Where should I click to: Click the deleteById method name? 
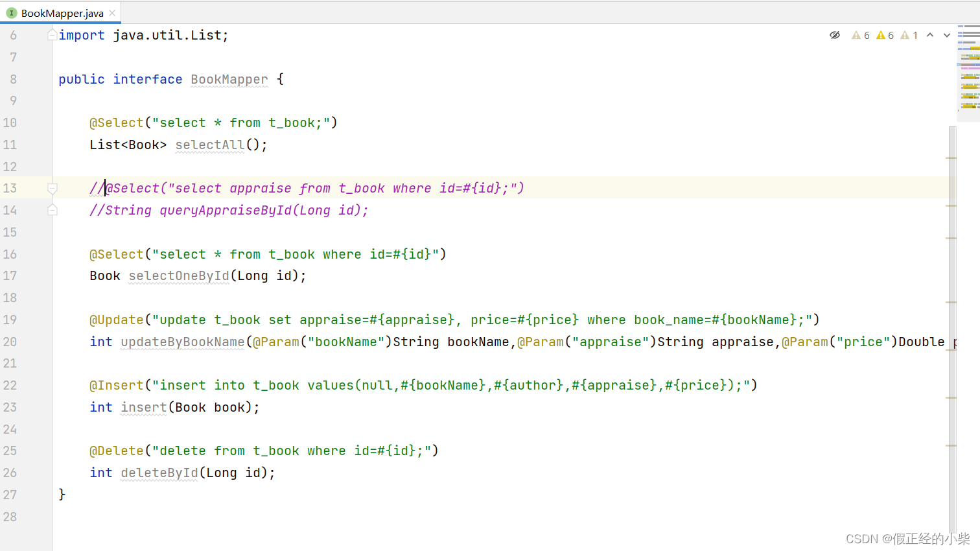[x=159, y=473]
